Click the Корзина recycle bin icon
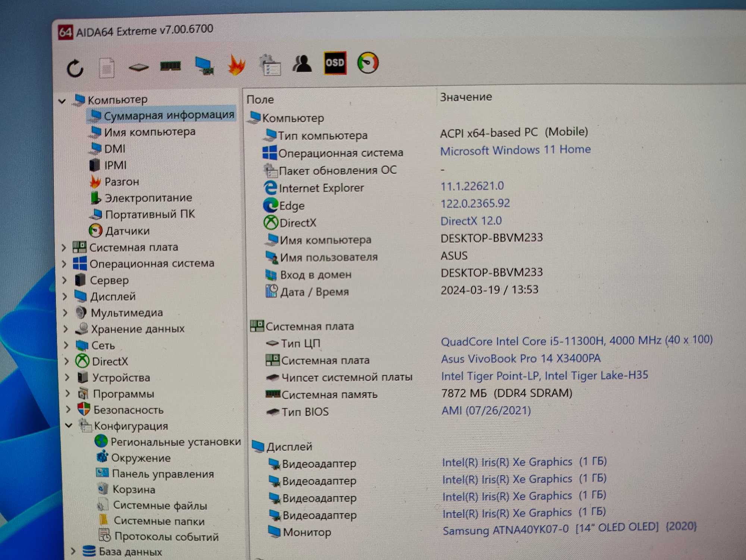The height and width of the screenshot is (560, 746). (102, 489)
